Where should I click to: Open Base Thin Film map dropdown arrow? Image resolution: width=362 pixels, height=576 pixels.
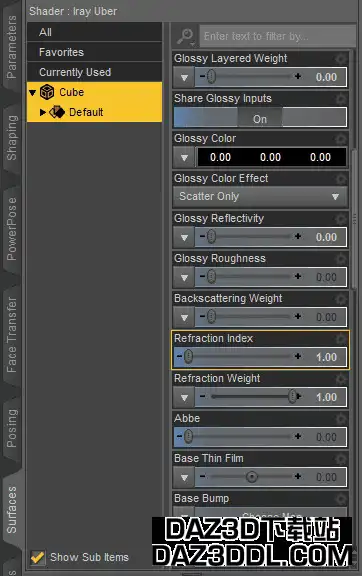(184, 478)
